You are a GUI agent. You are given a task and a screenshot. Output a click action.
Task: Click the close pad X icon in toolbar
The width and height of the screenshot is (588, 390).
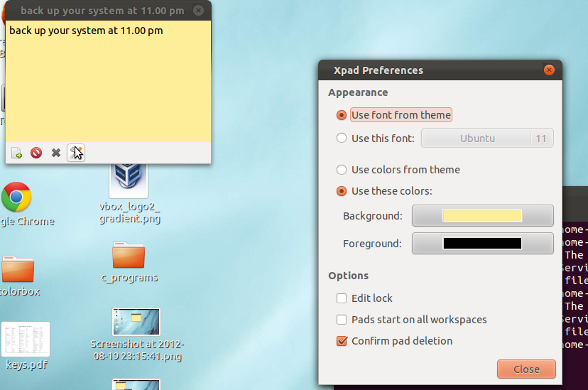click(x=56, y=153)
